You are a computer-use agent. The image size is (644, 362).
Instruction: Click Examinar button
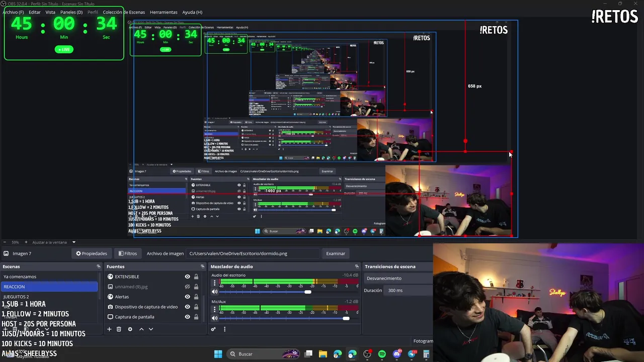[336, 253]
